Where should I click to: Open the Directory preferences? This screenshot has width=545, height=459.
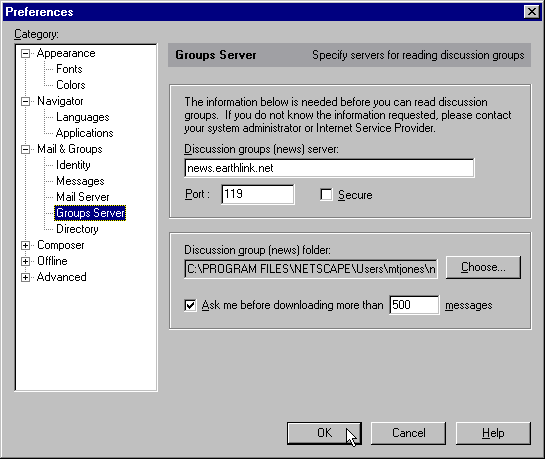77,229
